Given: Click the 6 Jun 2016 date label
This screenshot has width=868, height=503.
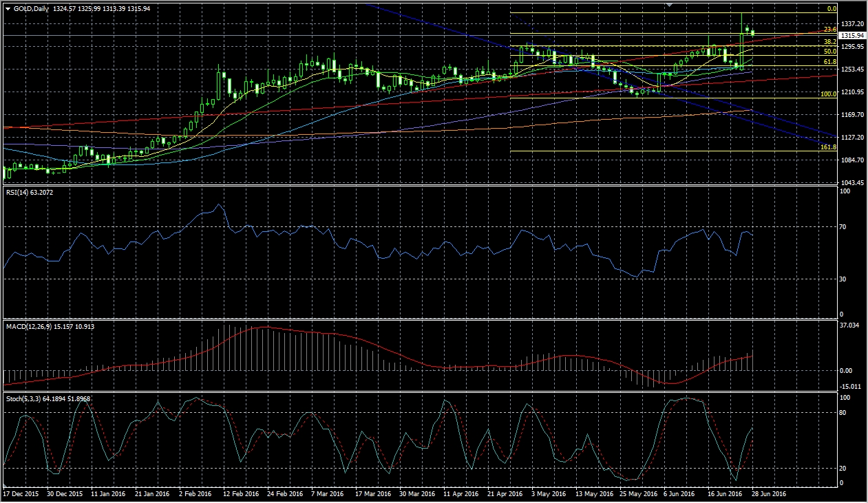Looking at the screenshot, I should click(x=679, y=494).
